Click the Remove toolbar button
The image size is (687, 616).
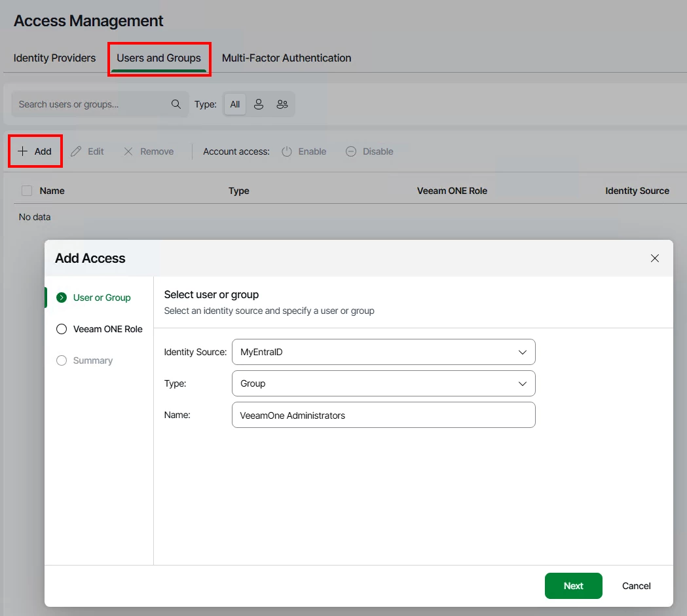[149, 151]
